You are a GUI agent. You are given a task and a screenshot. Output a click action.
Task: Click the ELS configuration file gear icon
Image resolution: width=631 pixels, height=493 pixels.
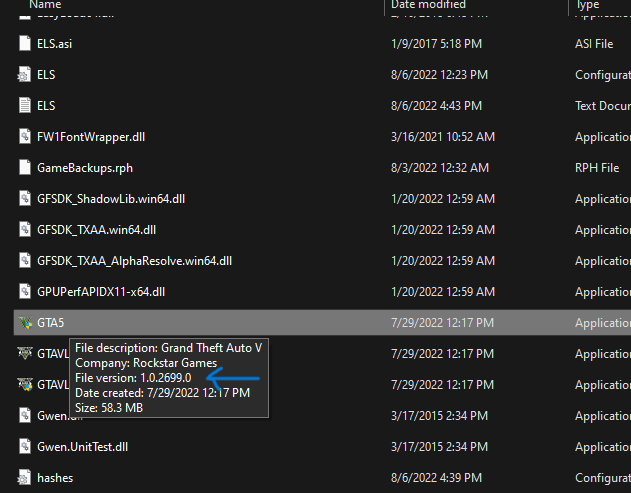coord(25,74)
